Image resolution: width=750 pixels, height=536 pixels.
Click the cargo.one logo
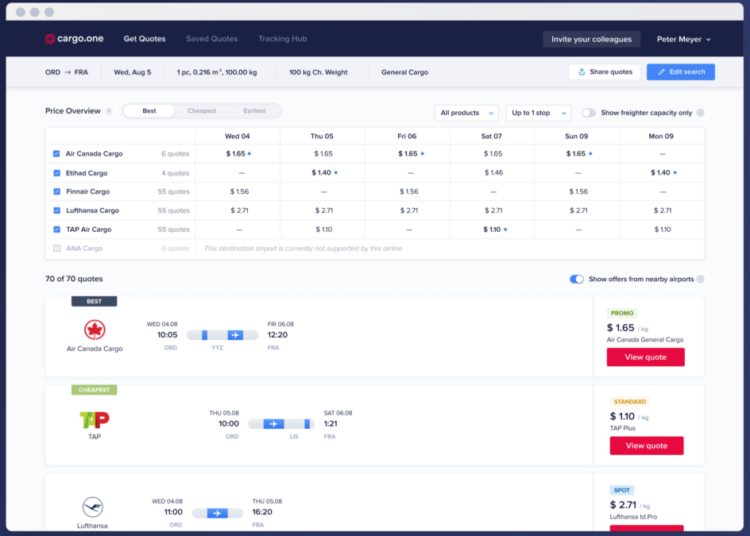pos(74,39)
